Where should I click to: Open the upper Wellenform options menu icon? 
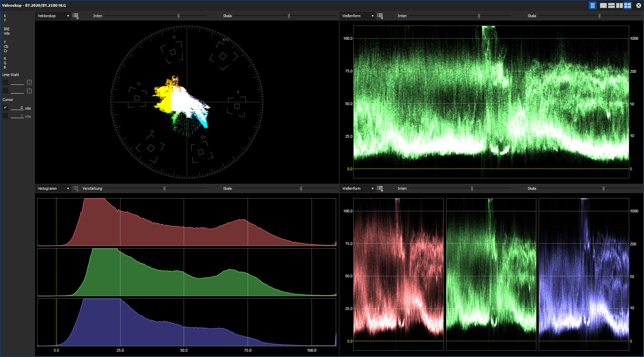point(380,15)
